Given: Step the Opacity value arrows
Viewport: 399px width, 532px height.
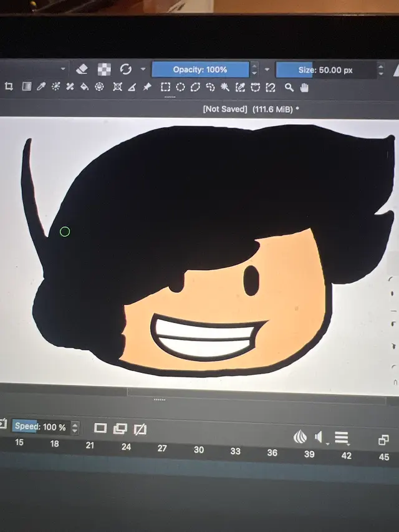Looking at the screenshot, I should 254,70.
